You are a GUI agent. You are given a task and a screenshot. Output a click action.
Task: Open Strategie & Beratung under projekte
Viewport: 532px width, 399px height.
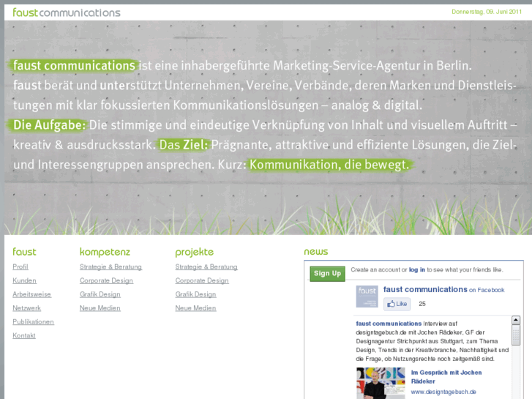coord(206,267)
